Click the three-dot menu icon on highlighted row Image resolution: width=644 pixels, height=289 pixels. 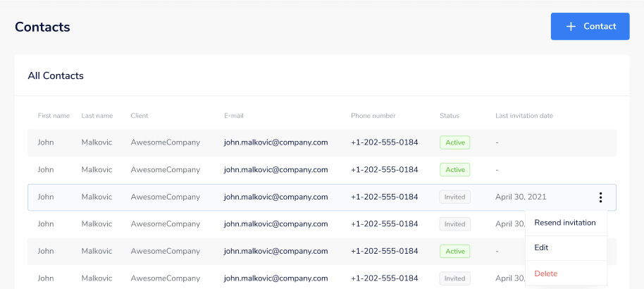pos(600,197)
